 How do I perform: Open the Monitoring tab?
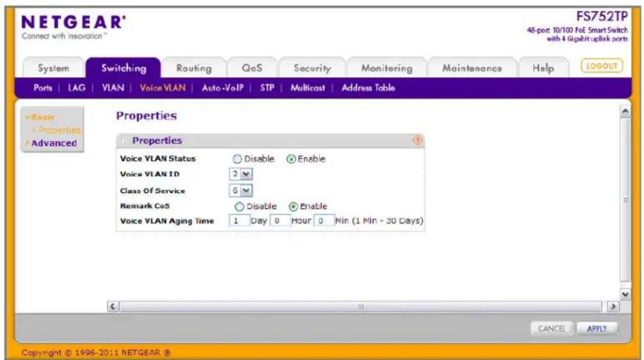(387, 68)
